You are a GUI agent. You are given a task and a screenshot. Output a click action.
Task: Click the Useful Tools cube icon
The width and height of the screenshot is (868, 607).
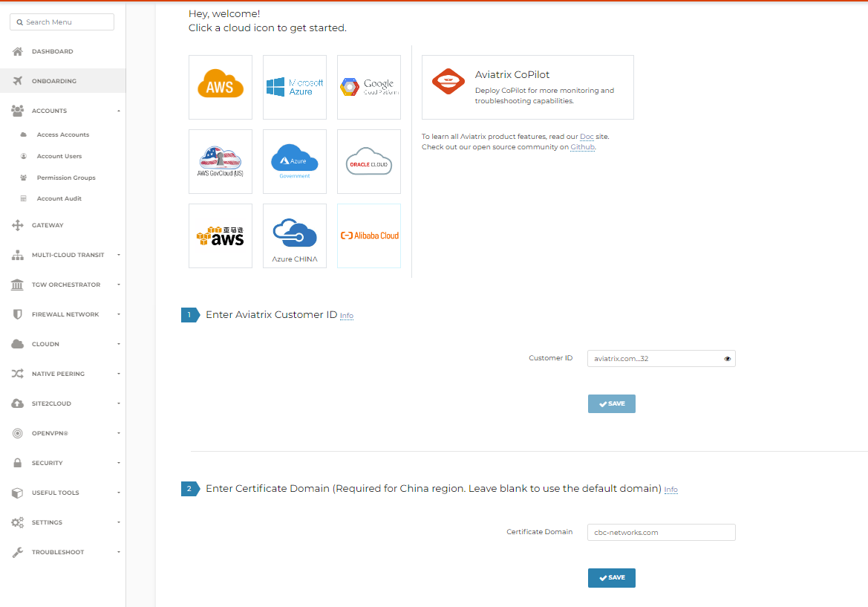click(18, 493)
